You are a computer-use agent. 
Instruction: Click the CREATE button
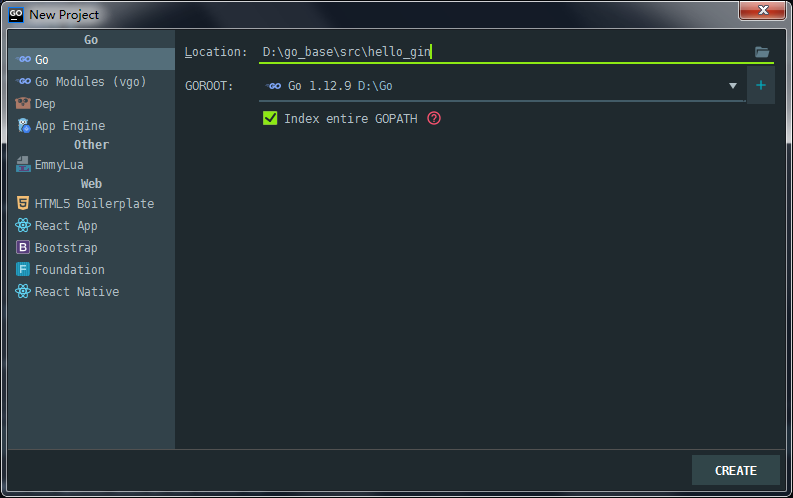pos(735,470)
